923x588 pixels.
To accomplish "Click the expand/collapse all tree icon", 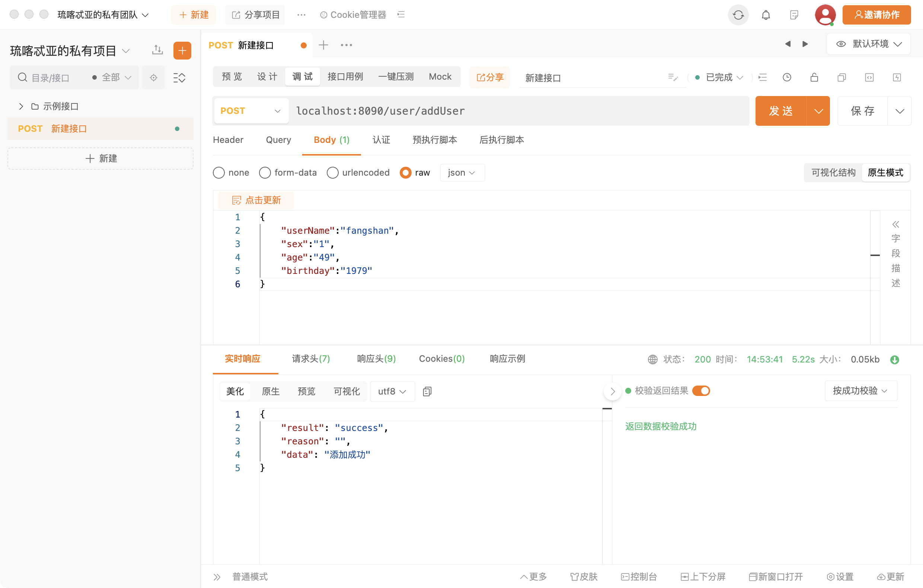I will pos(179,78).
